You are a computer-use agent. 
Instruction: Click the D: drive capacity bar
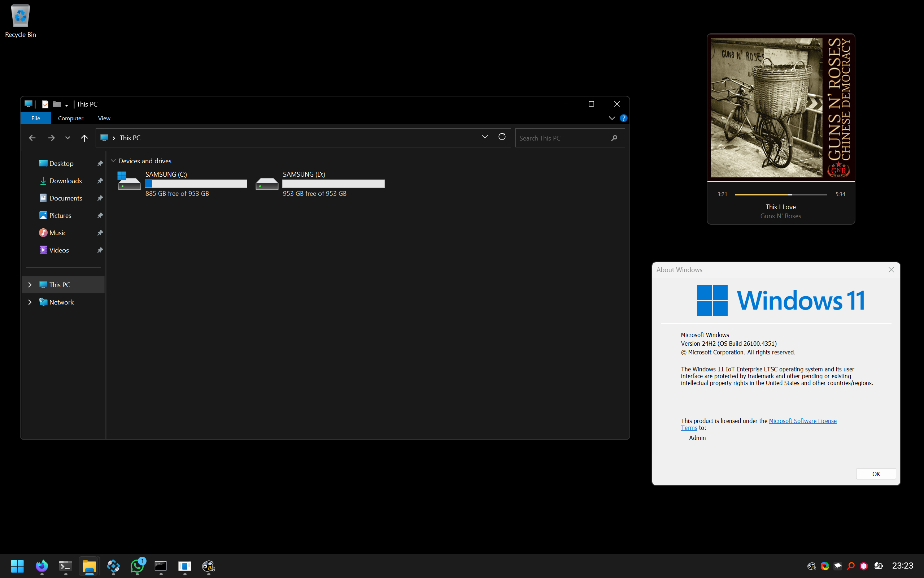point(334,184)
